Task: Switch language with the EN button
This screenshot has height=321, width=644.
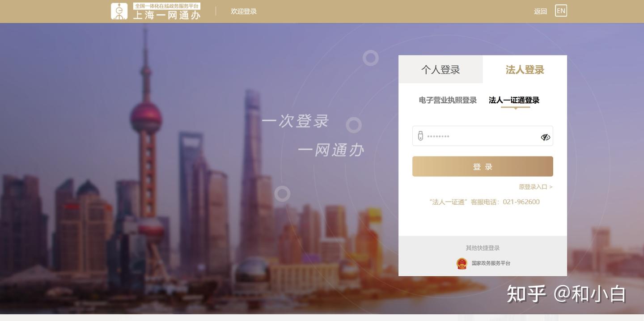Action: tap(561, 11)
